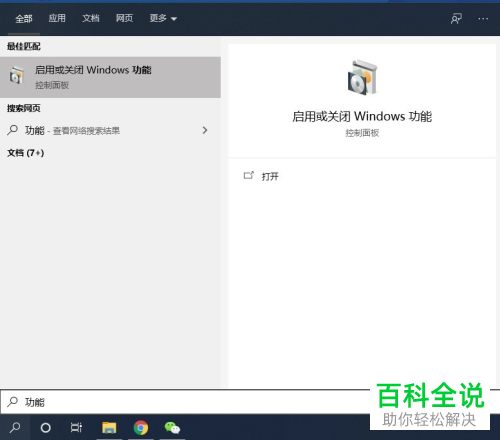Click the 控制面板 subtitle in preview pane
This screenshot has width=500, height=440.
coord(362,133)
